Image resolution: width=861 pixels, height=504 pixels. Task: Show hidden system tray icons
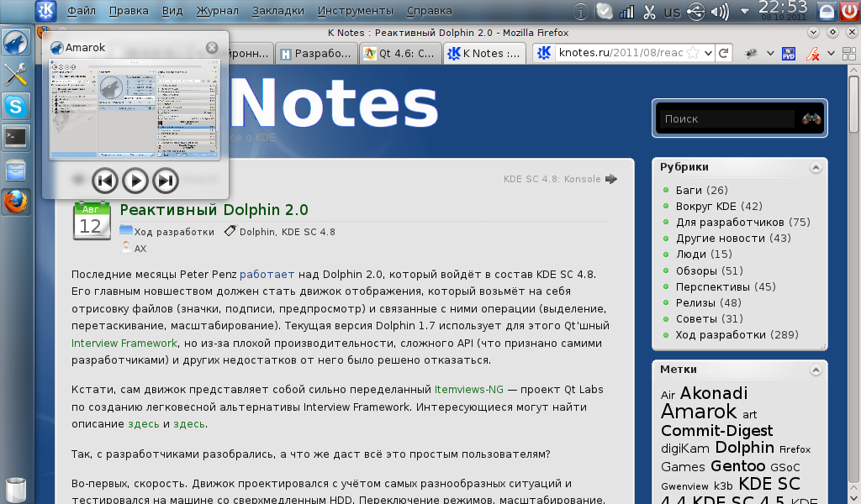(x=745, y=11)
